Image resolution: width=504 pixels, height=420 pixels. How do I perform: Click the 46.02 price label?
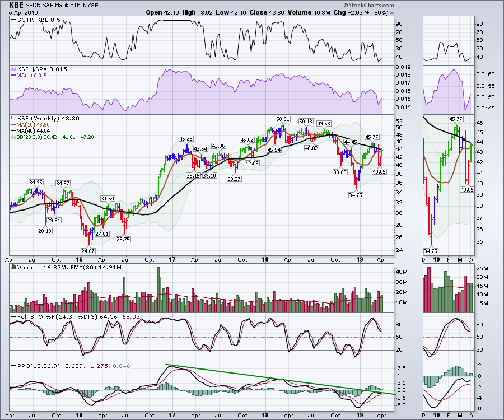pos(311,148)
